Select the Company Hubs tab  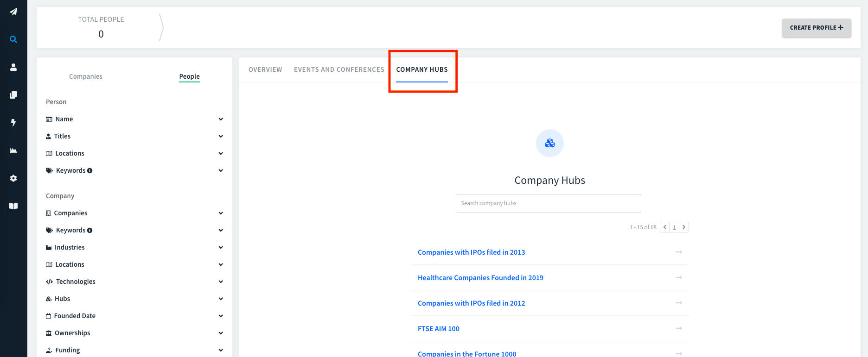point(422,69)
